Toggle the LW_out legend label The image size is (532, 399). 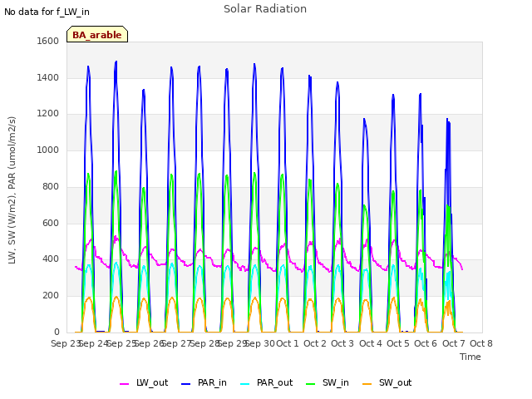[x=152, y=382]
